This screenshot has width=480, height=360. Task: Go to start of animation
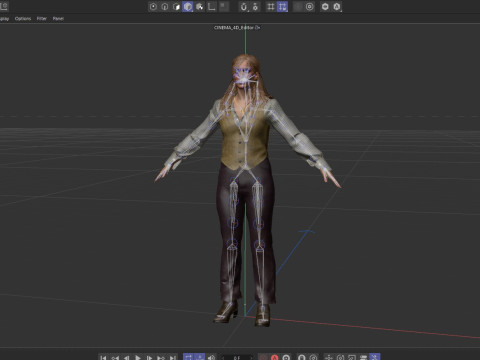pyautogui.click(x=103, y=358)
